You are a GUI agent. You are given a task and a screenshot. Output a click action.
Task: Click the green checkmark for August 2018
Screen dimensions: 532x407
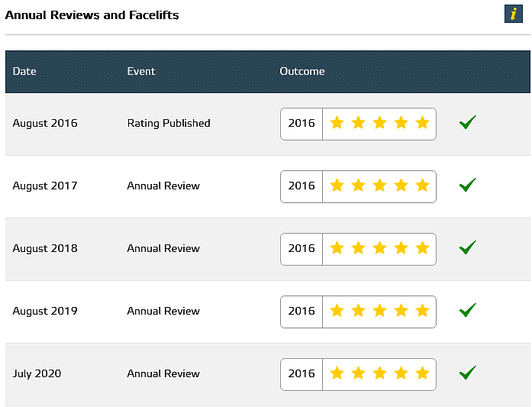point(468,247)
